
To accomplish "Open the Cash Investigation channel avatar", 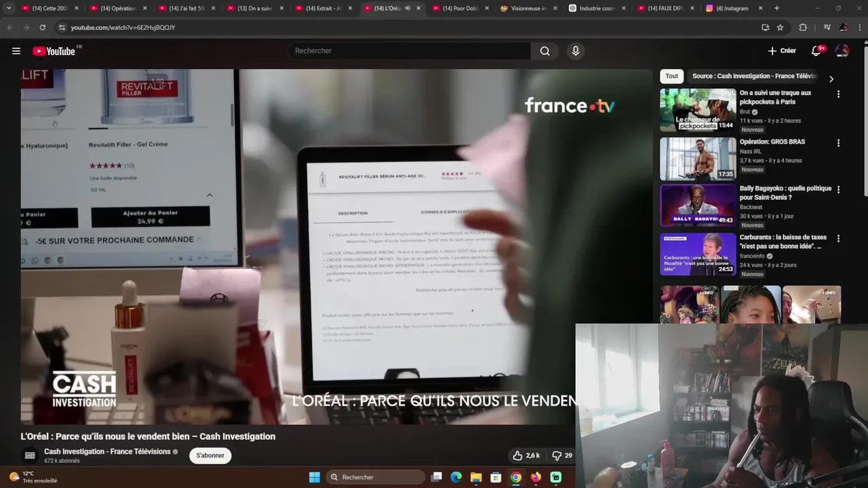I will click(30, 455).
